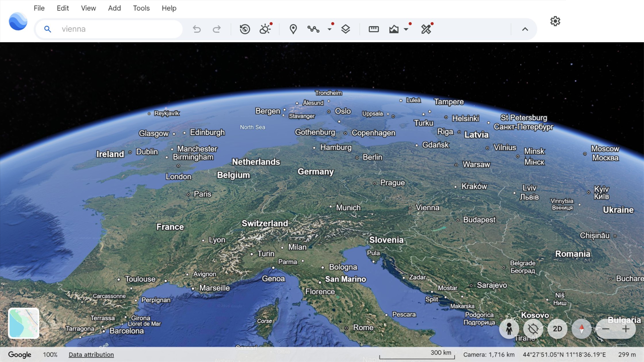
Task: Click the Switzerland country label
Action: (x=265, y=223)
